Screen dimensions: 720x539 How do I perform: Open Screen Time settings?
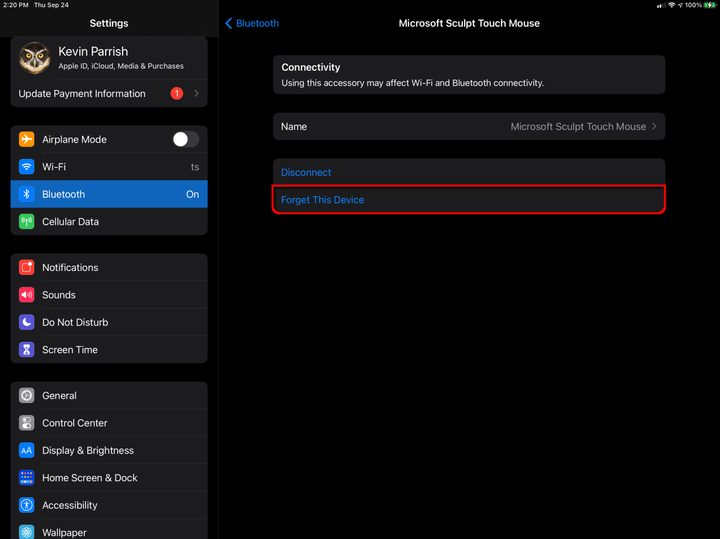(x=109, y=350)
